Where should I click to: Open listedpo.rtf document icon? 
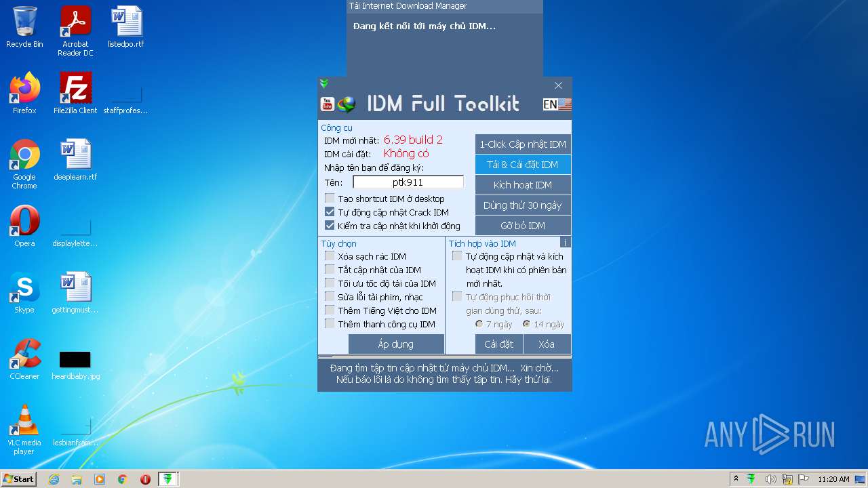126,27
